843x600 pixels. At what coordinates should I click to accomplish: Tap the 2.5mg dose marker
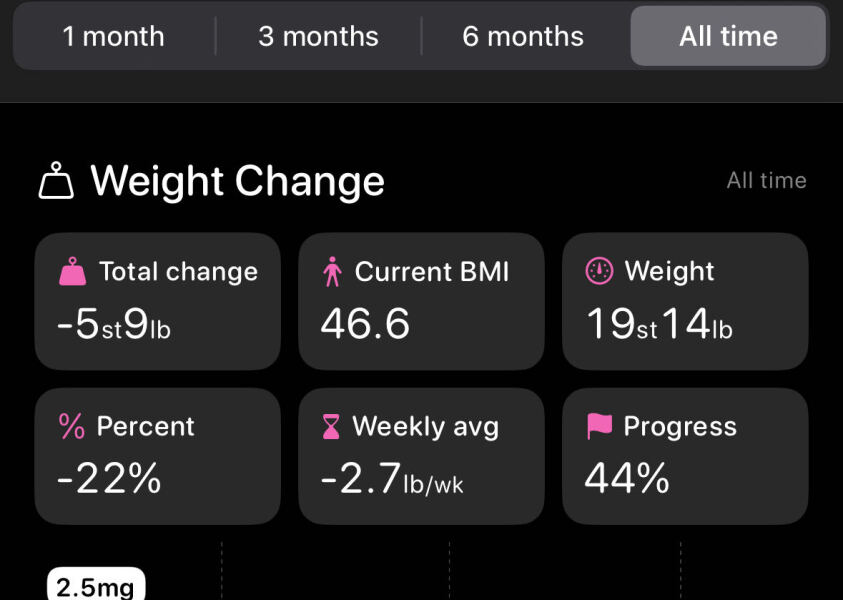96,586
